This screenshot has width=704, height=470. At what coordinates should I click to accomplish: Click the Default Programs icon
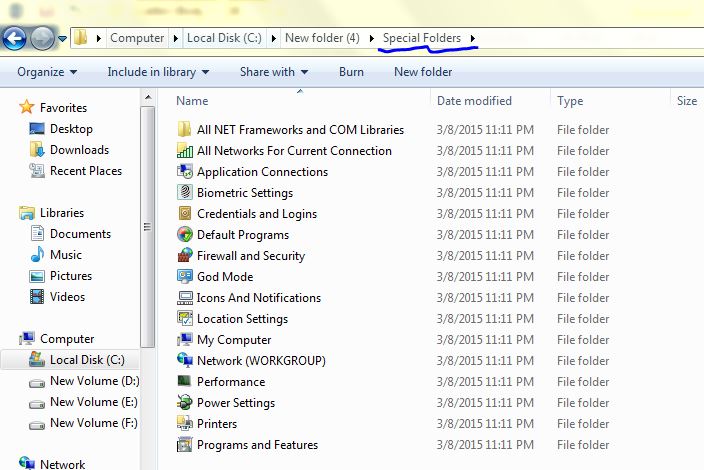tap(184, 235)
